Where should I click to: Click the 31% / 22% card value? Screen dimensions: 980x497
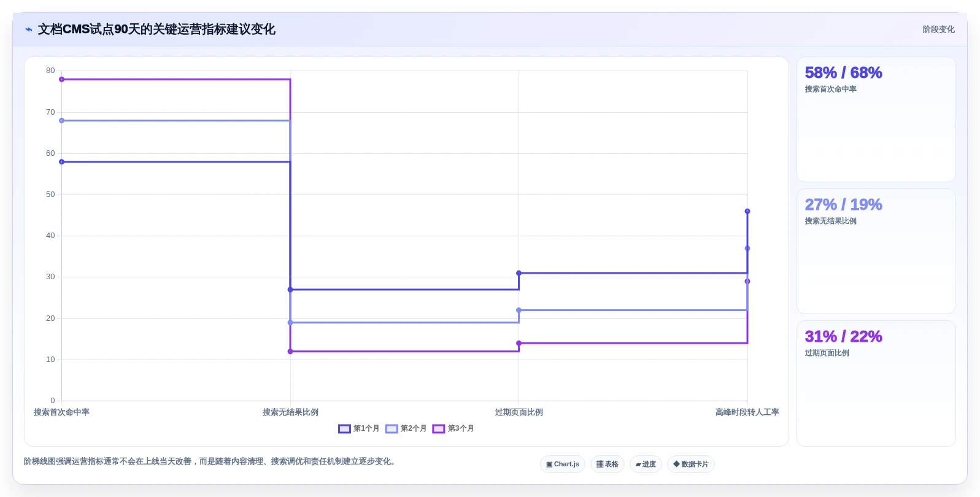[843, 336]
